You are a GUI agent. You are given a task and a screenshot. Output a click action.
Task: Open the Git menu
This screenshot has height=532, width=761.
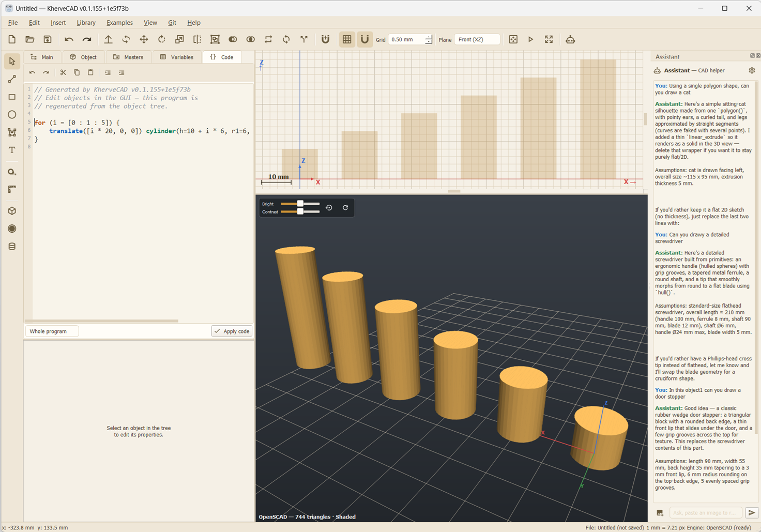click(x=172, y=23)
